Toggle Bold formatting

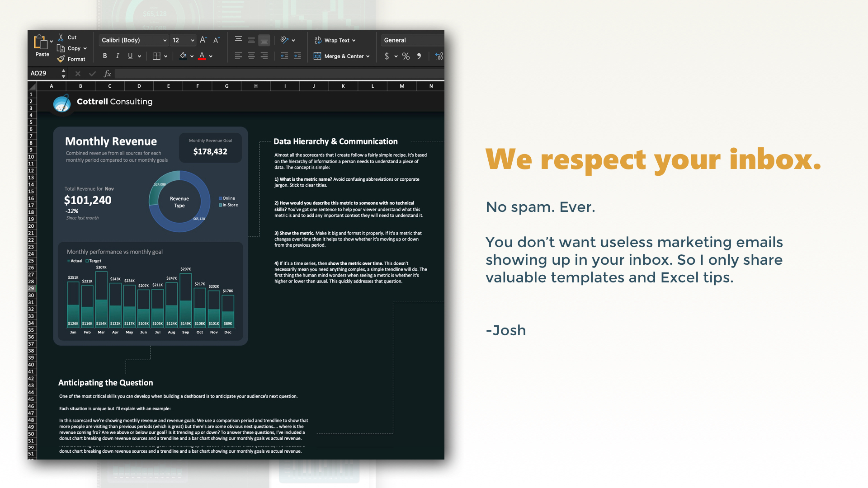pyautogui.click(x=105, y=56)
